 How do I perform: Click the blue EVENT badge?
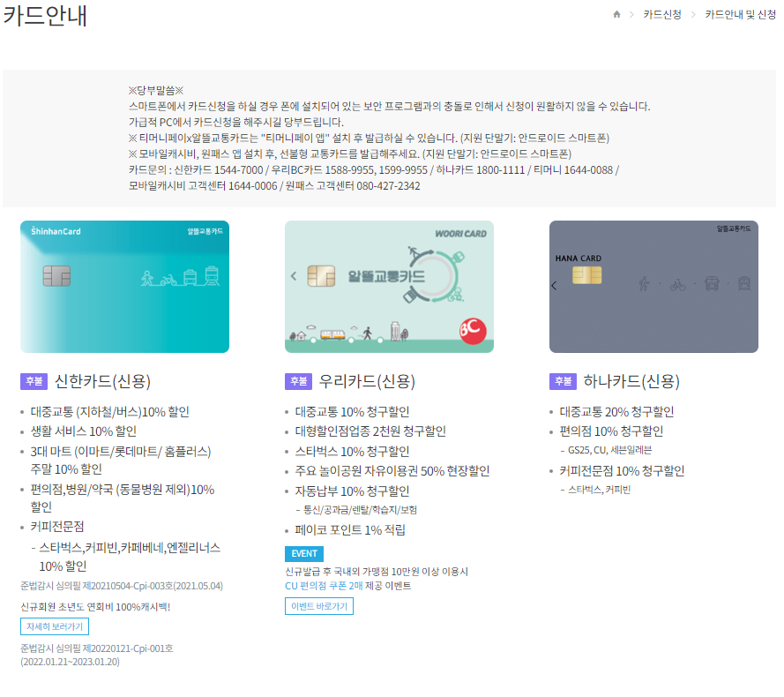coord(304,554)
